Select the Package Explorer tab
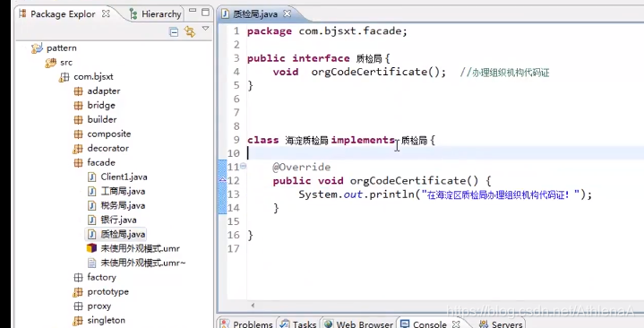This screenshot has height=328, width=644. click(63, 14)
